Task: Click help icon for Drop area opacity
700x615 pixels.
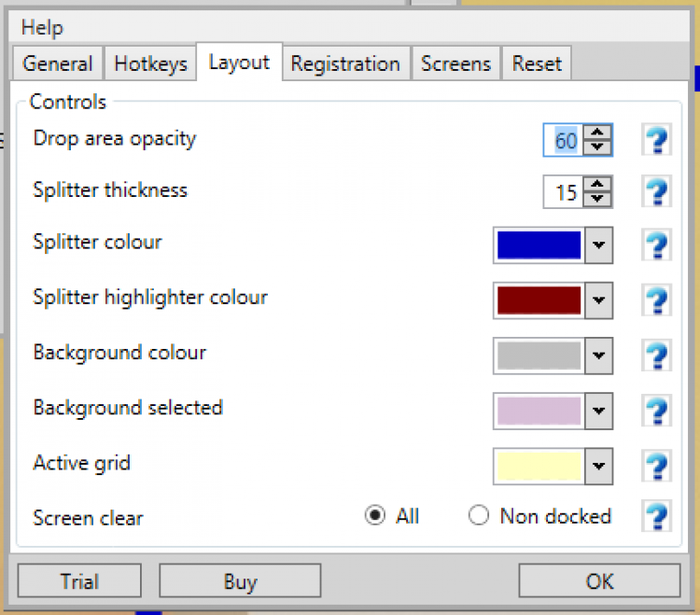Action: click(657, 140)
